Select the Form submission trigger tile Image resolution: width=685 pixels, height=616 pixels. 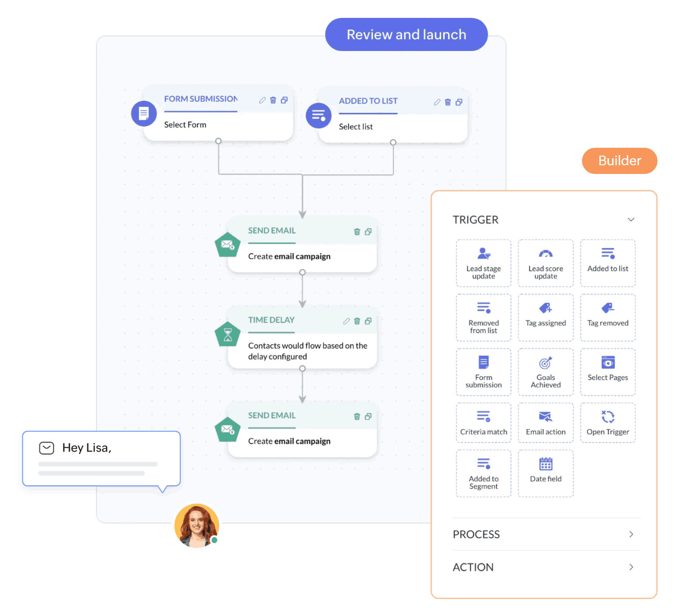(x=483, y=372)
